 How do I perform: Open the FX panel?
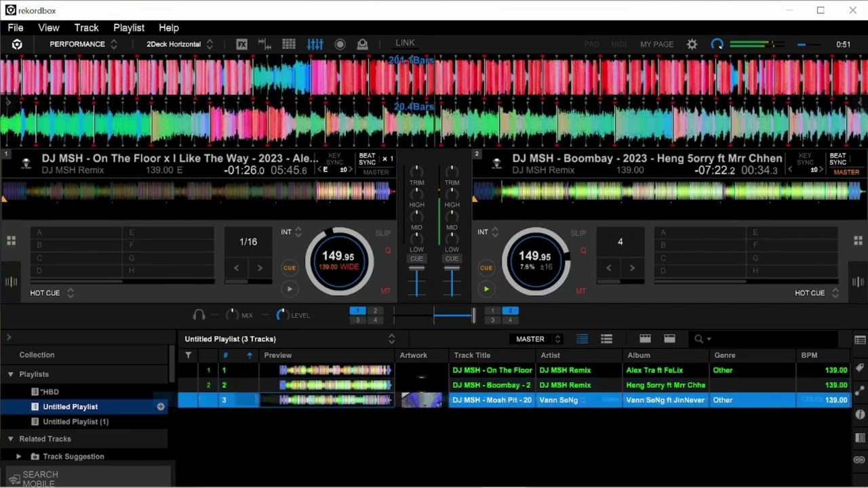coord(241,44)
